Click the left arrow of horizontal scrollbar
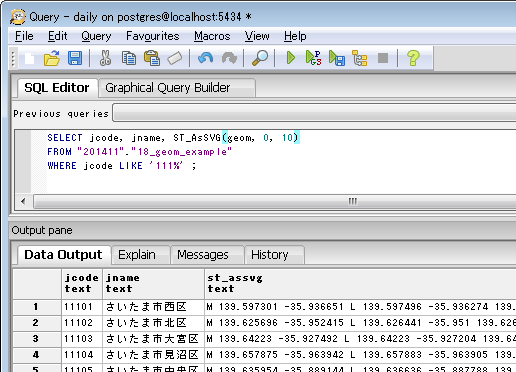This screenshot has width=516, height=372. [23, 201]
